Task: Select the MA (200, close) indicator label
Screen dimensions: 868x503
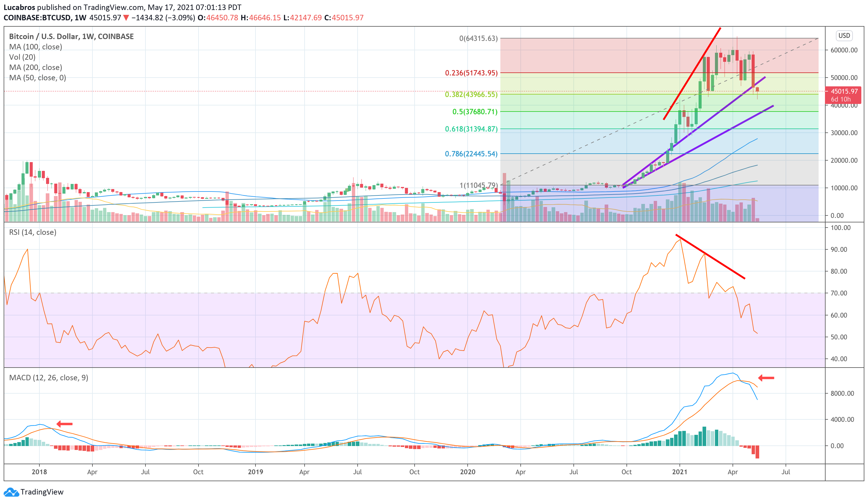Action: pos(35,68)
